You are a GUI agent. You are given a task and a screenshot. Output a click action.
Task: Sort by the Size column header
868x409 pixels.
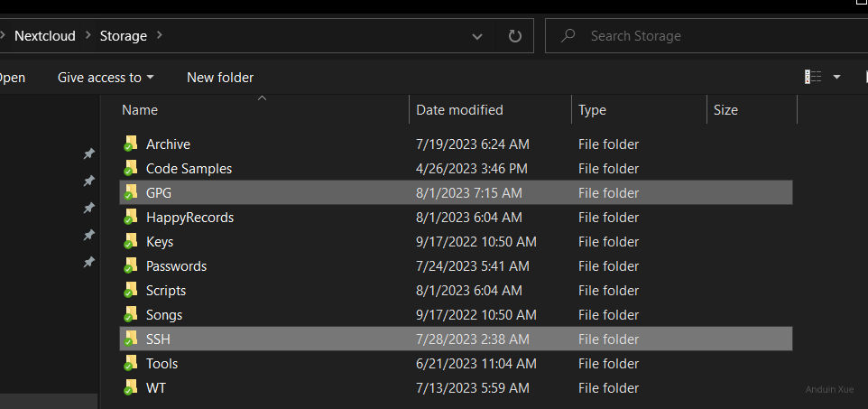(x=725, y=110)
